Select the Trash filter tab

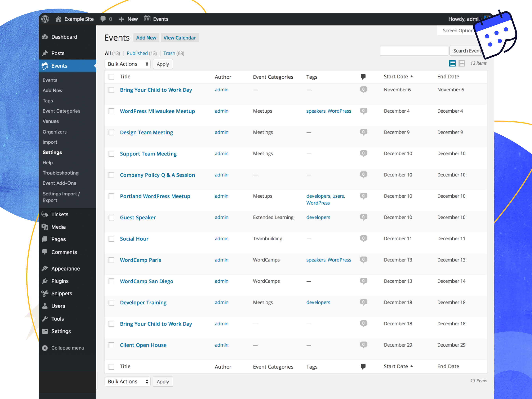point(170,53)
